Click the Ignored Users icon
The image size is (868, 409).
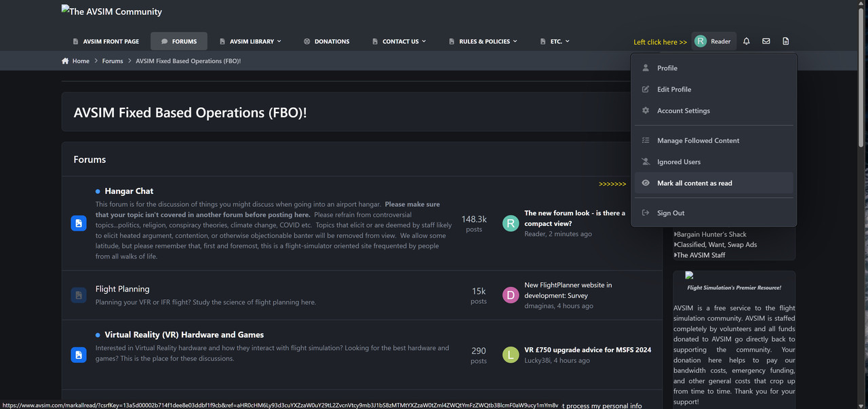[x=646, y=162]
